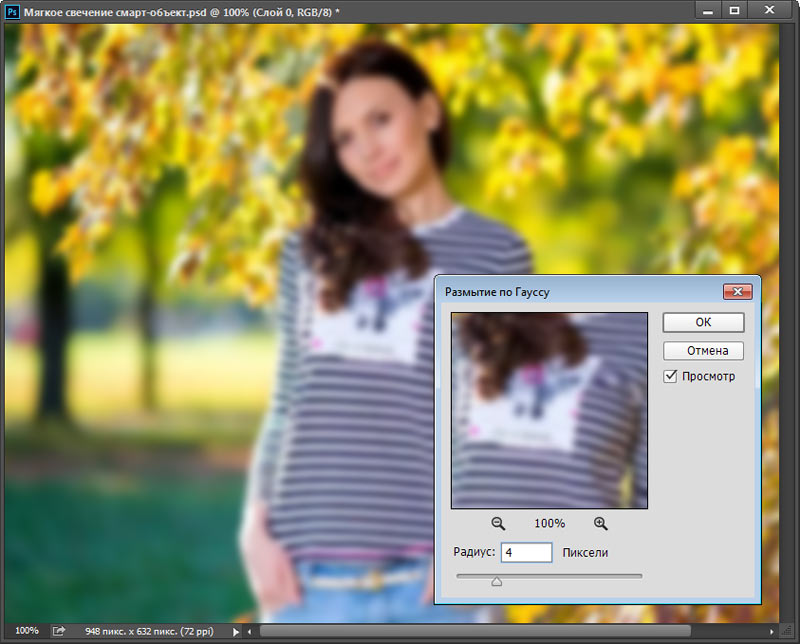The width and height of the screenshot is (800, 644).
Task: Click the share icon in status bar
Action: coord(59,631)
